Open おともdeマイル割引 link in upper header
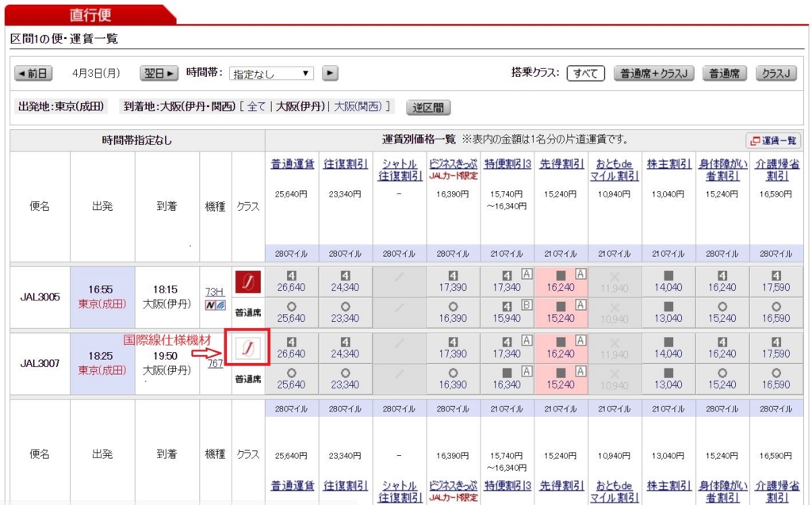 pyautogui.click(x=615, y=170)
